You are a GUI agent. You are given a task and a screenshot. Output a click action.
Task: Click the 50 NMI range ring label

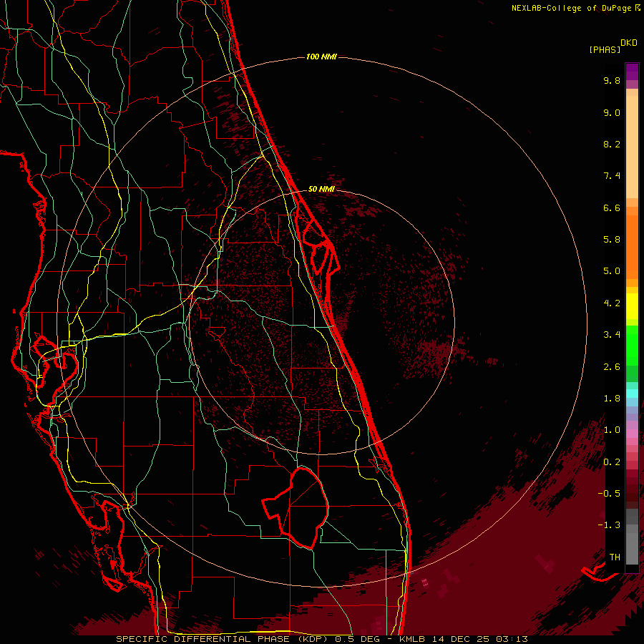click(321, 189)
